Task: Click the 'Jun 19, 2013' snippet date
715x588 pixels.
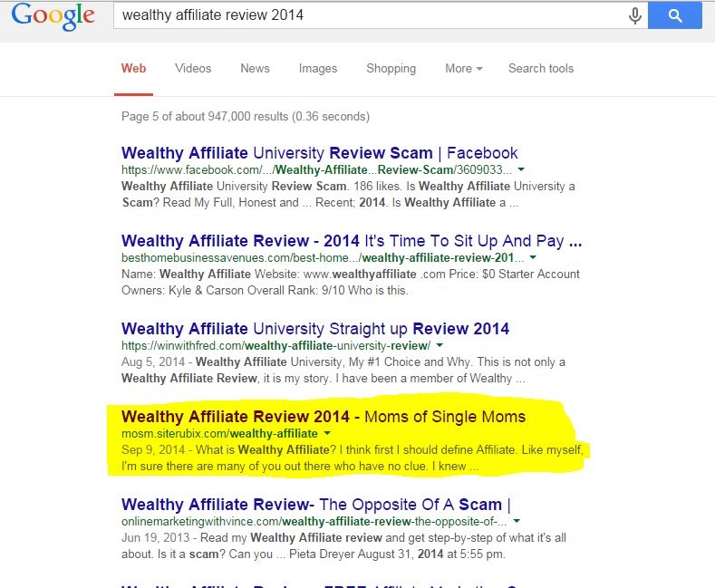Action: pos(155,538)
